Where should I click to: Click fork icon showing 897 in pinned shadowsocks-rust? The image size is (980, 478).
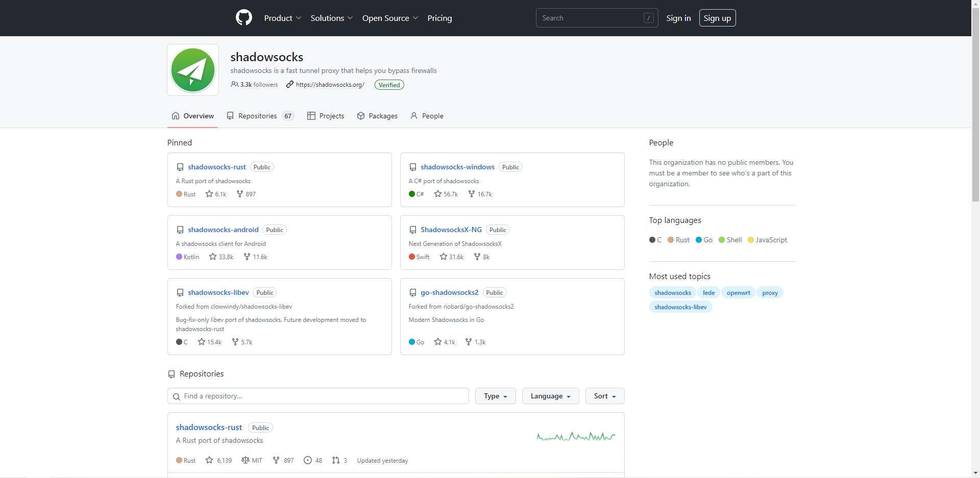point(239,194)
